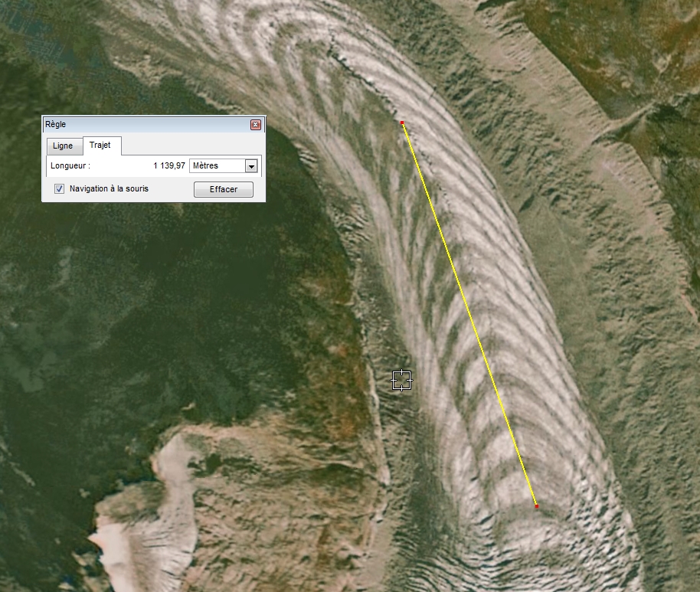Image resolution: width=700 pixels, height=592 pixels.
Task: Close the Règle dialog
Action: point(256,124)
